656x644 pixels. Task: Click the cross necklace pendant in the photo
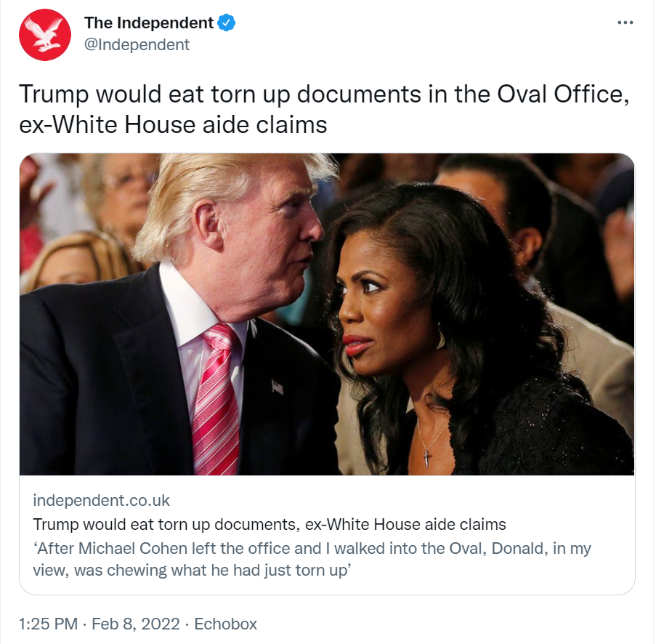pos(426,459)
